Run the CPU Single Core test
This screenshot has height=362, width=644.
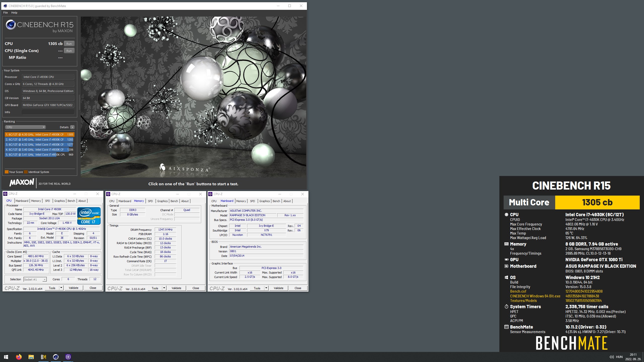click(x=69, y=51)
